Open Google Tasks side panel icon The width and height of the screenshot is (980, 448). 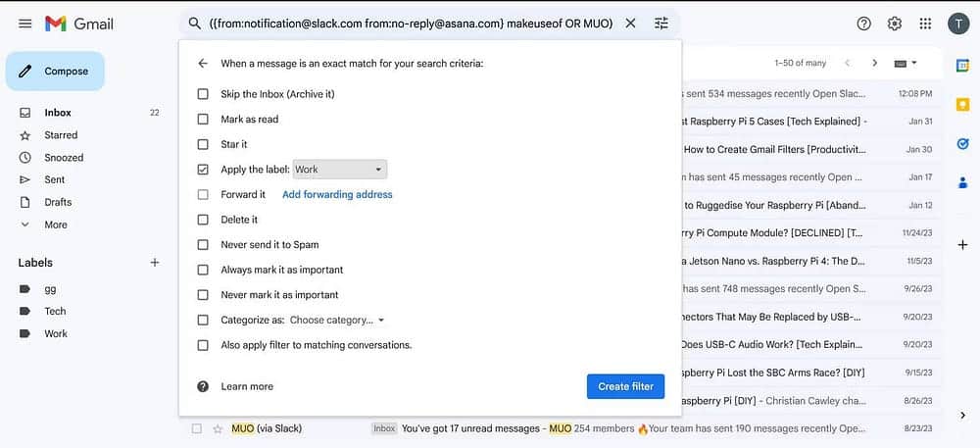point(962,144)
